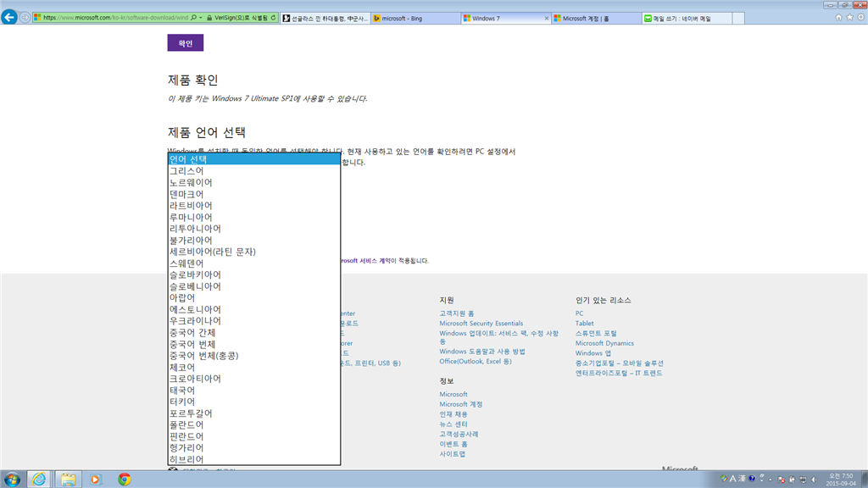Choose 체코어 from the language list

[x=254, y=368]
